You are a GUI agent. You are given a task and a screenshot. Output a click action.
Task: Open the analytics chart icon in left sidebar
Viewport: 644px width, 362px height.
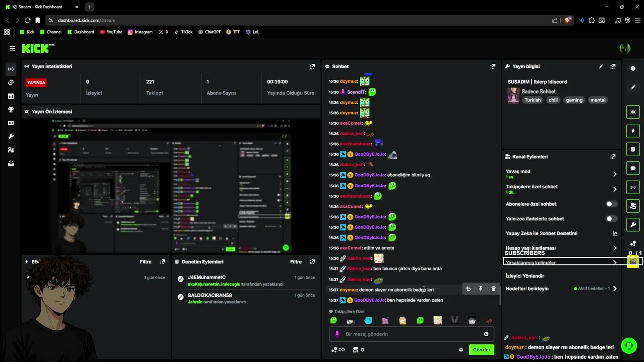tap(11, 96)
